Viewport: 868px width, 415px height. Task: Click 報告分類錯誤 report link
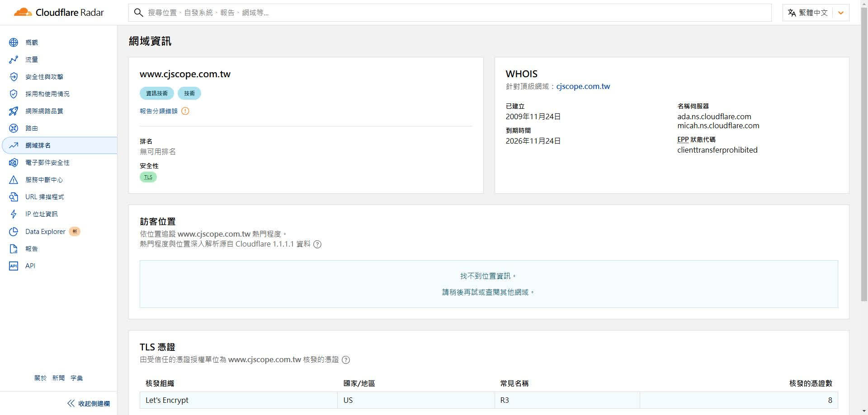[x=159, y=111]
